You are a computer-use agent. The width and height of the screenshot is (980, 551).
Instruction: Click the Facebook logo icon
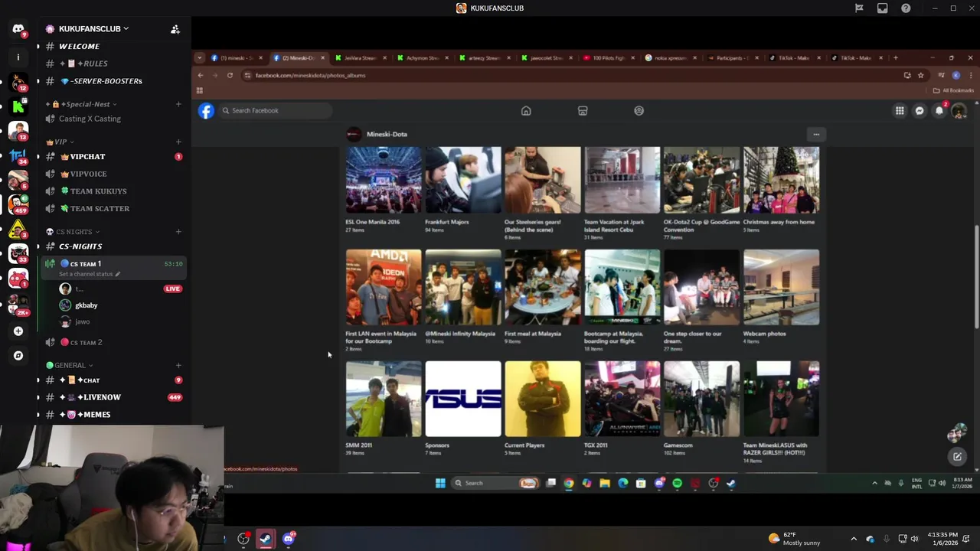pos(206,111)
